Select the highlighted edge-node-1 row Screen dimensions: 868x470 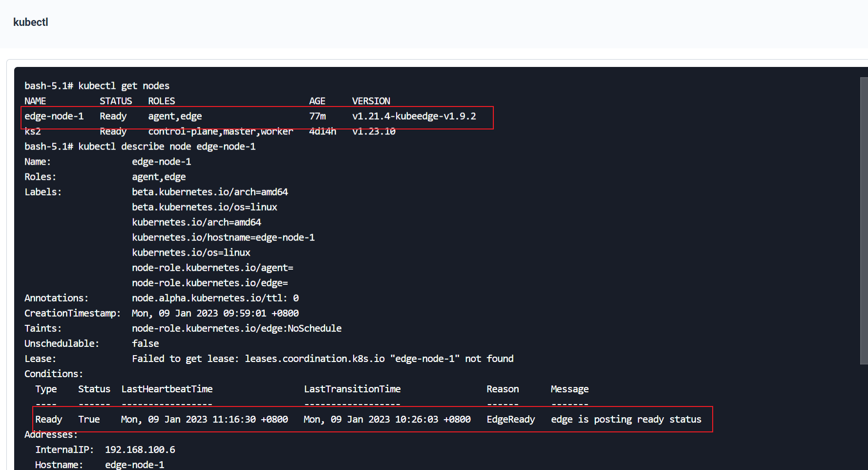pyautogui.click(x=195, y=116)
